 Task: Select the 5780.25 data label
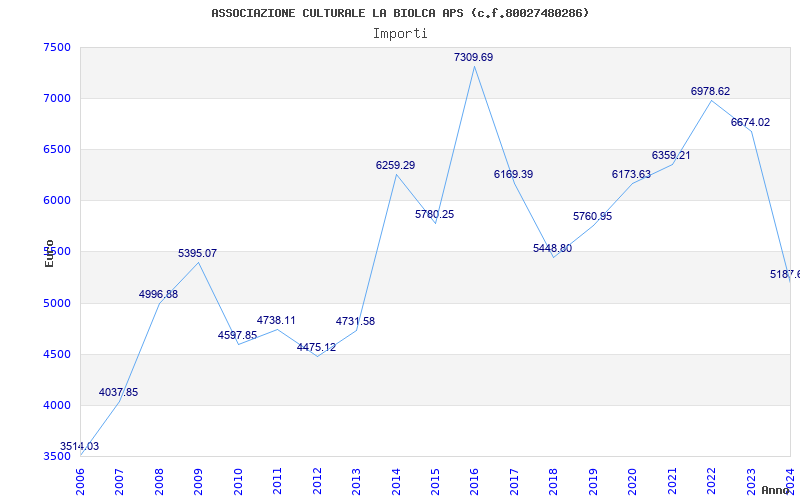434,214
